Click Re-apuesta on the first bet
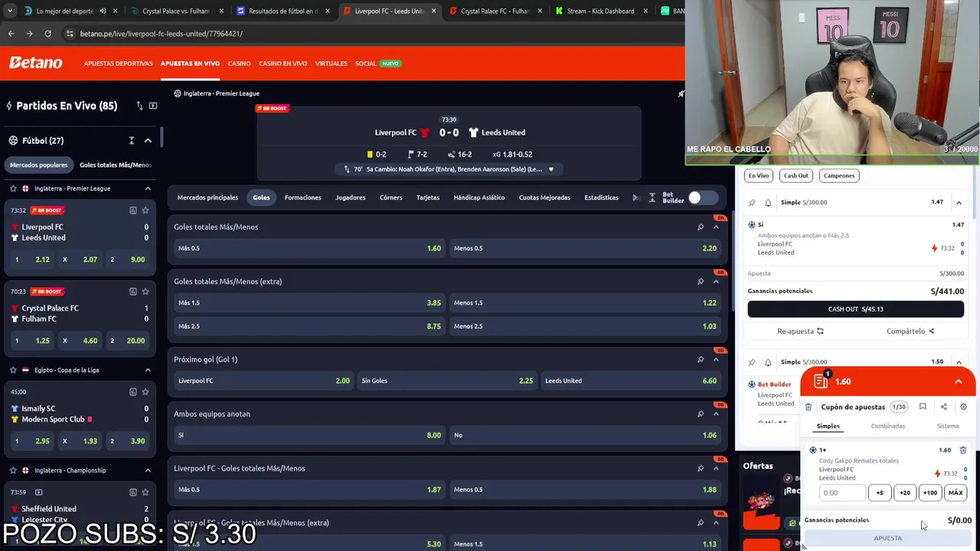Viewport: 980px width, 551px height. click(800, 331)
